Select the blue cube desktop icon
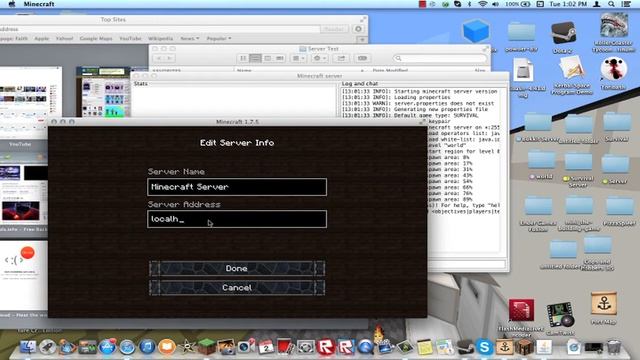 click(x=476, y=31)
